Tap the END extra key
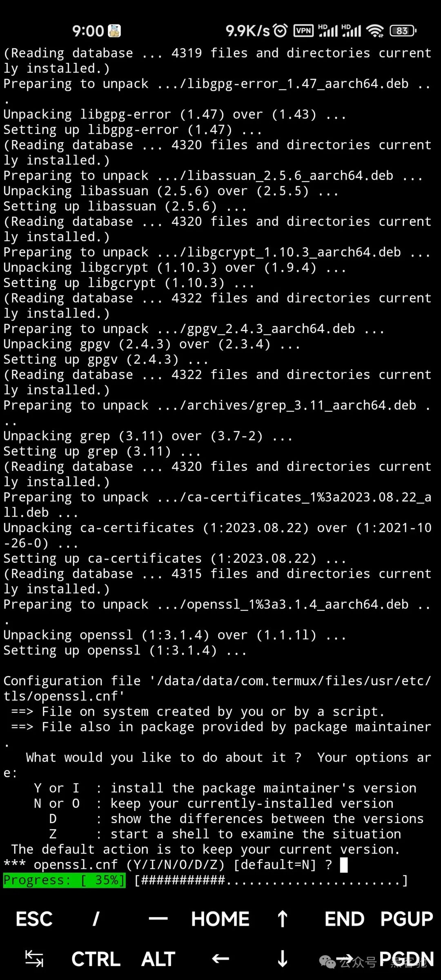This screenshot has height=980, width=441. (344, 920)
